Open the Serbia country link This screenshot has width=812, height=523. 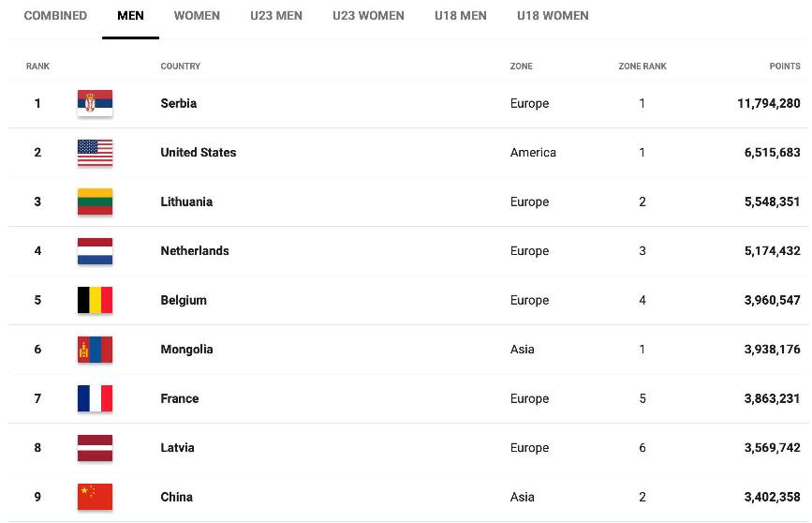pos(179,103)
